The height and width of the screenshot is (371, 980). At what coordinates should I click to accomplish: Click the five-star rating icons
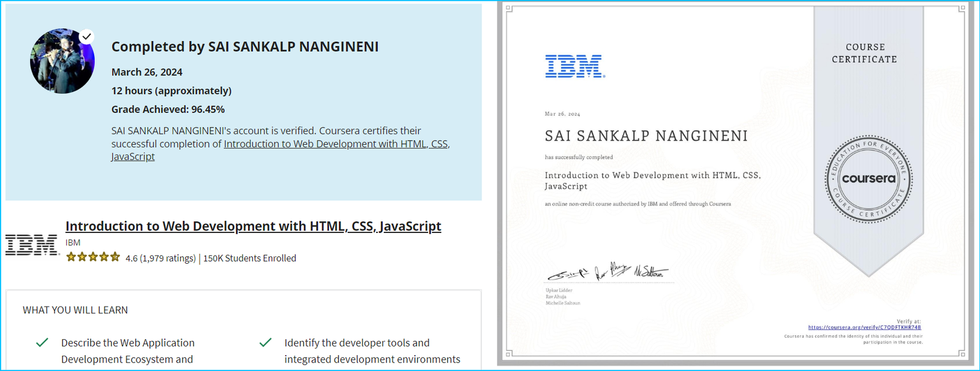tap(93, 257)
